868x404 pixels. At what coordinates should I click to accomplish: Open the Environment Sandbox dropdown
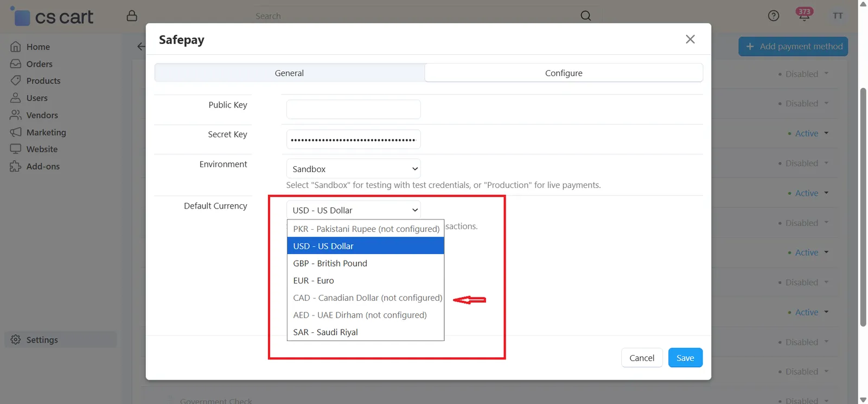coord(354,169)
